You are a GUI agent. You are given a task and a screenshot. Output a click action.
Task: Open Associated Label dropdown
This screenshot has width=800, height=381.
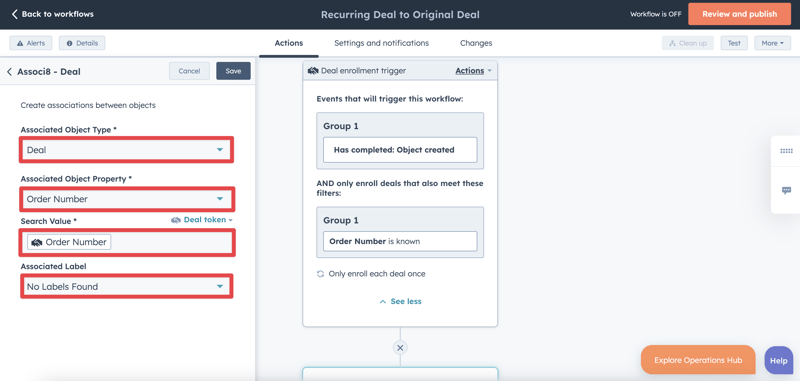point(127,287)
